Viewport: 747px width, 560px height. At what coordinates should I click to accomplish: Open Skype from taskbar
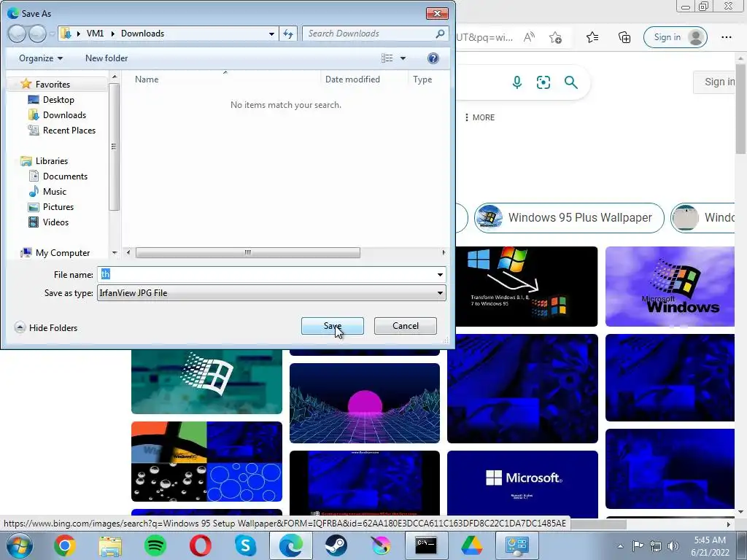pyautogui.click(x=245, y=545)
